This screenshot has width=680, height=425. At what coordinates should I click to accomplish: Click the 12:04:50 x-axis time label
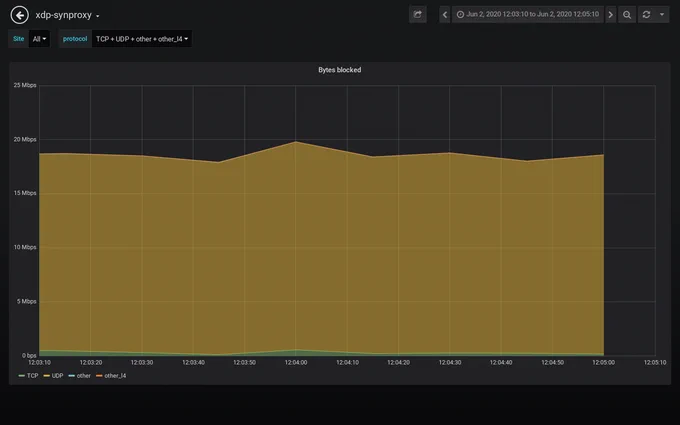point(552,363)
